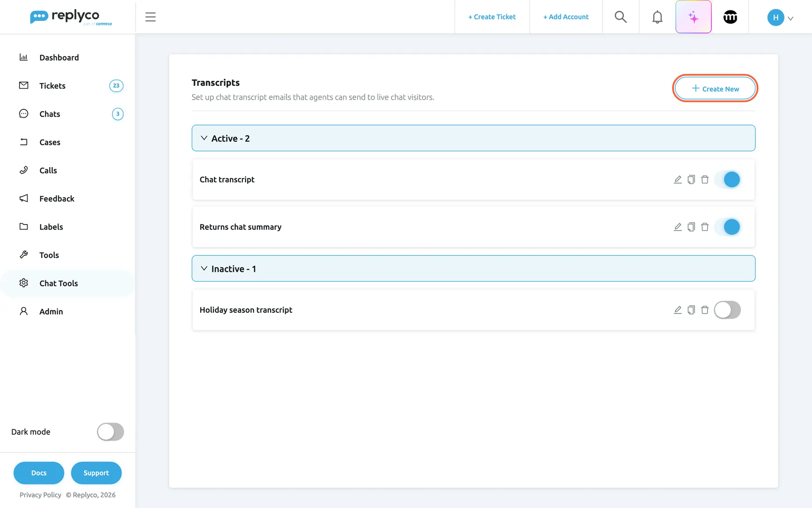Edit the Chat transcript with pencil icon

[x=678, y=180]
